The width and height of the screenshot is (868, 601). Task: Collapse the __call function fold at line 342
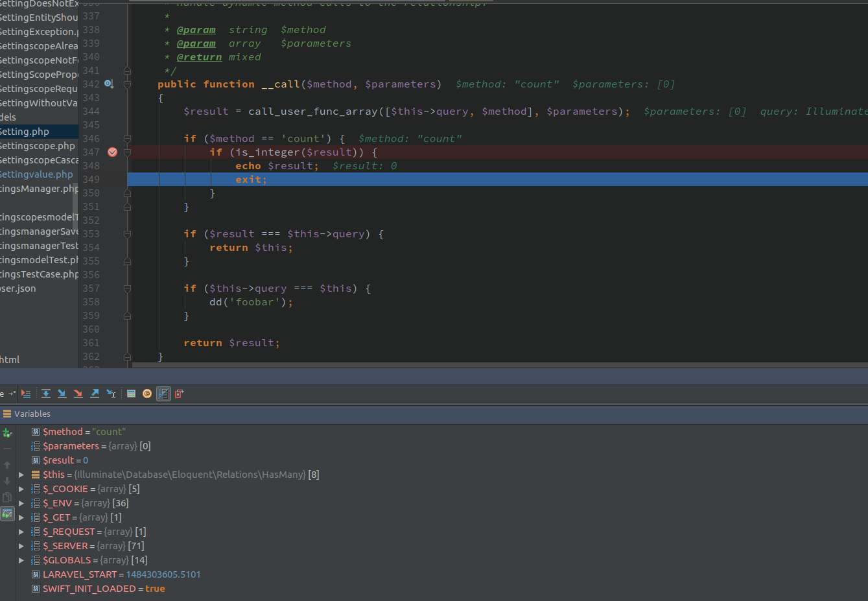(127, 84)
